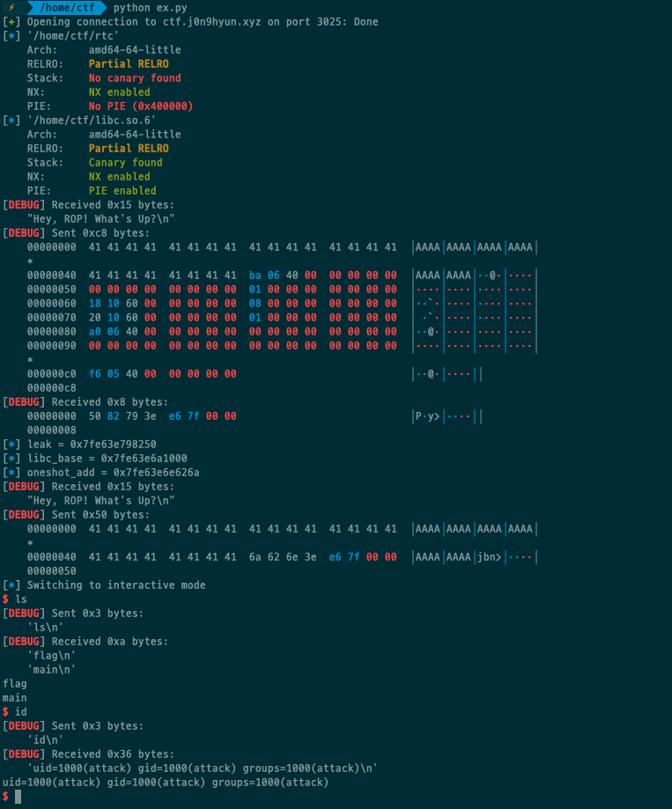Click 'Sent 0x50 bytes' debug line
This screenshot has width=672, height=809.
point(76,515)
